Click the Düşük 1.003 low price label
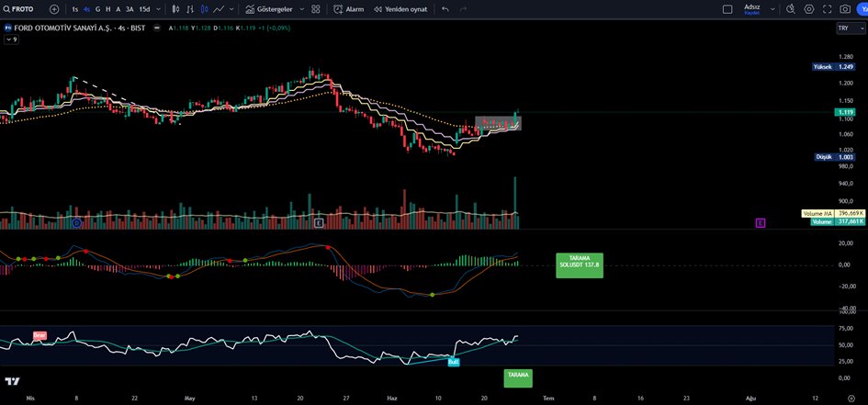This screenshot has height=405, width=868. 834,157
